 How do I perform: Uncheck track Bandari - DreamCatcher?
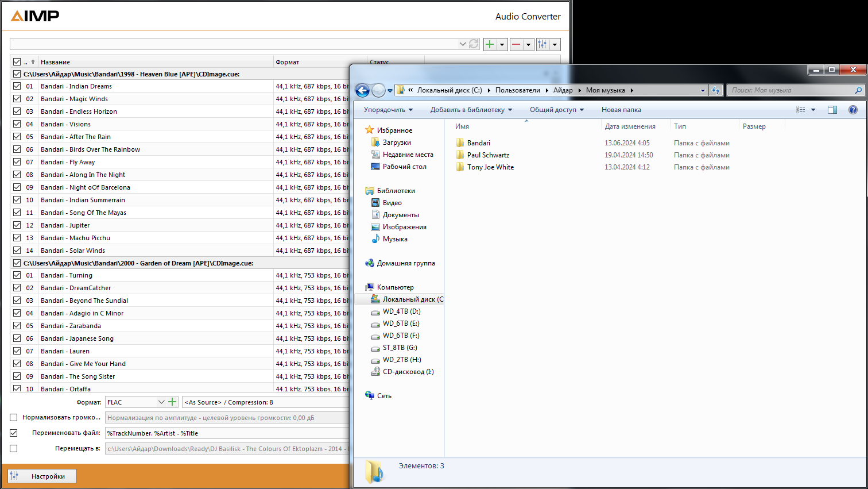(x=17, y=288)
